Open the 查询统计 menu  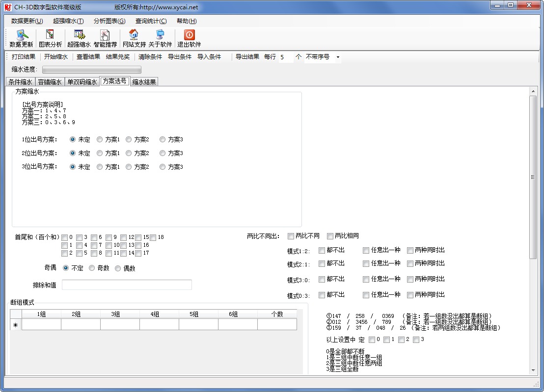pos(150,21)
